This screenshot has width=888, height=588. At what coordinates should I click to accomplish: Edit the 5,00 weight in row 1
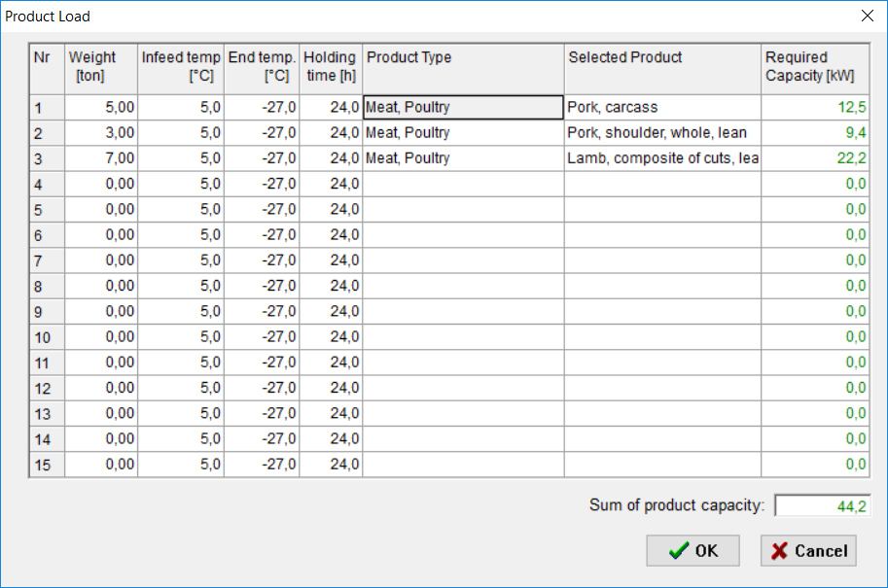pos(101,107)
